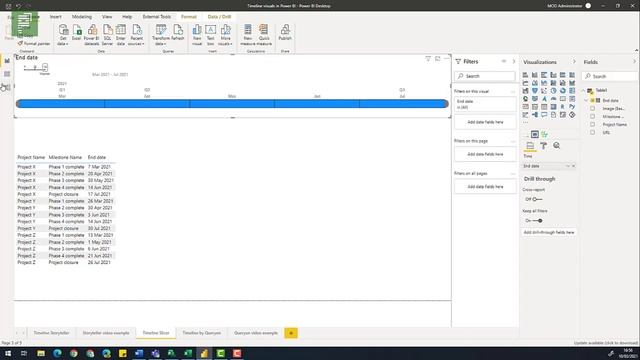Image resolution: width=640 pixels, height=360 pixels.
Task: Get more visuals ellipsis
Action: [525, 122]
